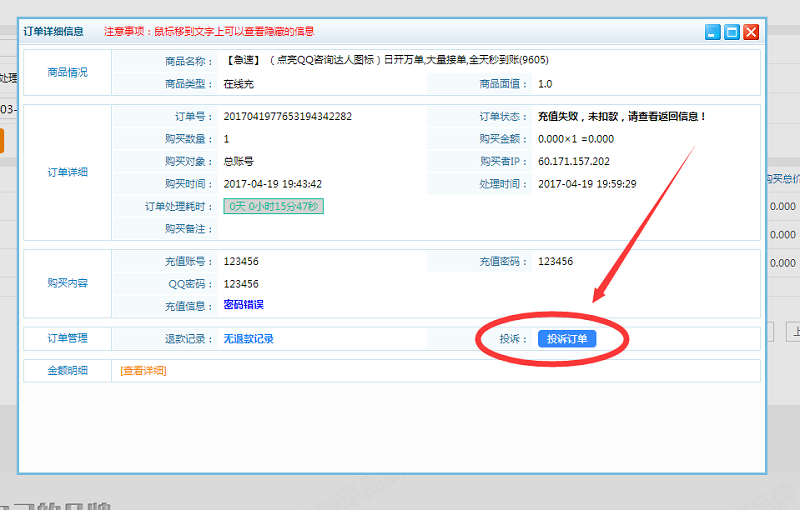800x510 pixels.
Task: Click the processed time 2017-04-19 19:59:29
Action: pos(587,184)
